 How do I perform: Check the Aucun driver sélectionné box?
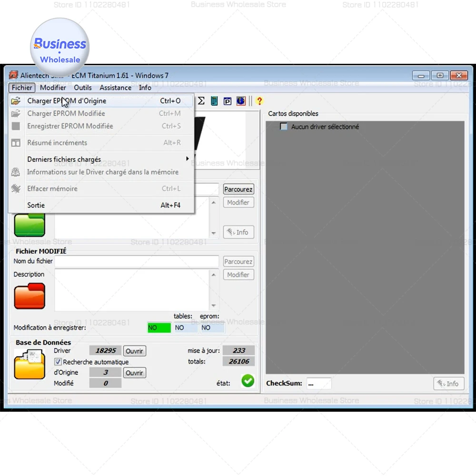click(x=283, y=127)
